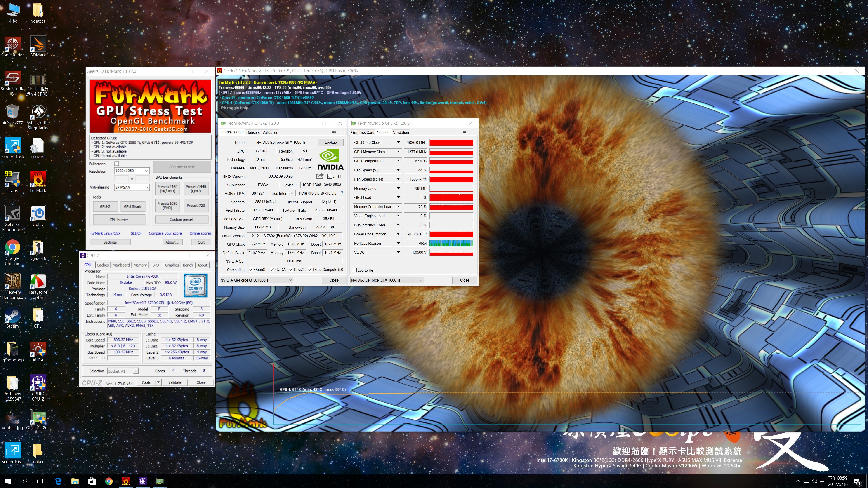Click the PerfCap Reason color bar
Screen dimensions: 868x488
pyautogui.click(x=451, y=243)
